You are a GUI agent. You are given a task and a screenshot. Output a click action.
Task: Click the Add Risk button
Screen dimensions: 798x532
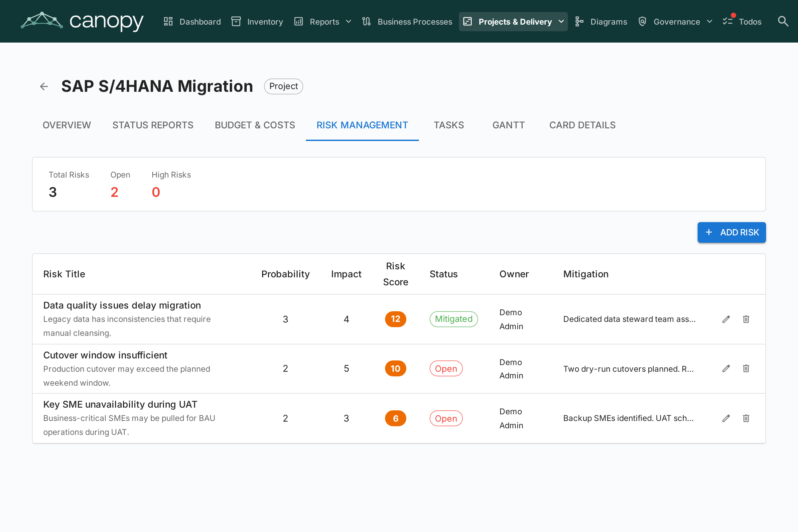click(x=731, y=232)
